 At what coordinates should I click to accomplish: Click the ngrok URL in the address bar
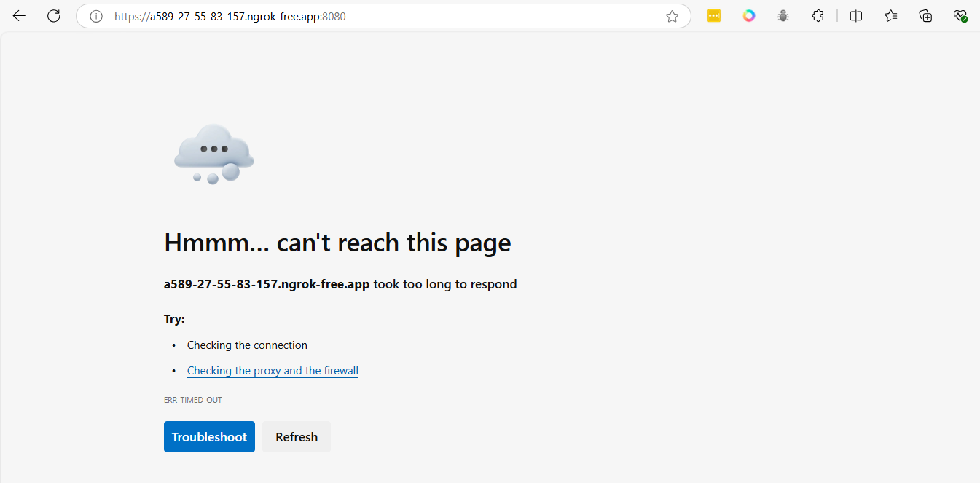click(x=230, y=16)
